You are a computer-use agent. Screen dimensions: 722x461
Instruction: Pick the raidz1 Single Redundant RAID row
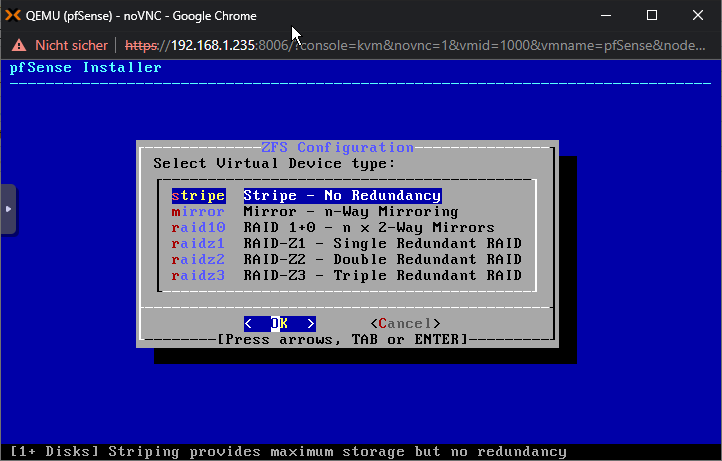[x=346, y=244]
